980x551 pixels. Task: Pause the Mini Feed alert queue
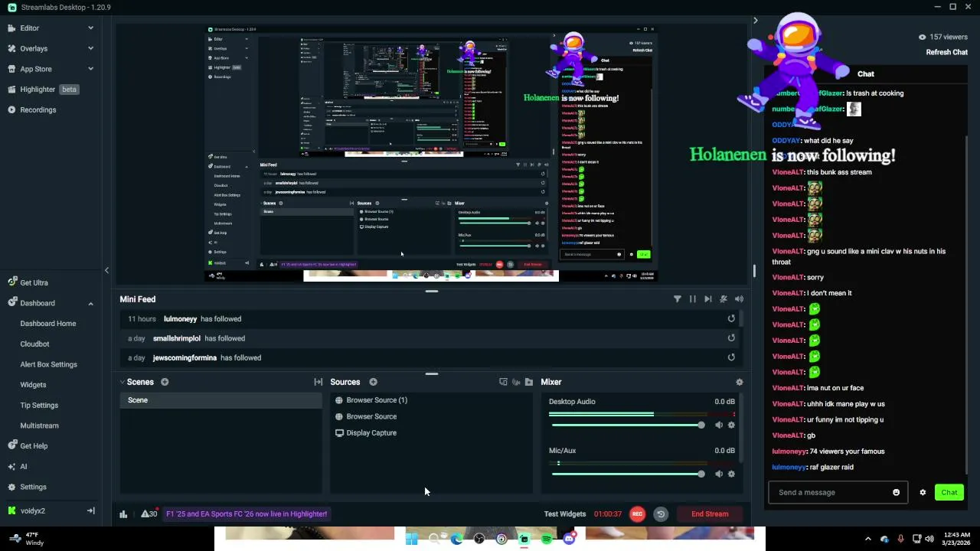[692, 299]
